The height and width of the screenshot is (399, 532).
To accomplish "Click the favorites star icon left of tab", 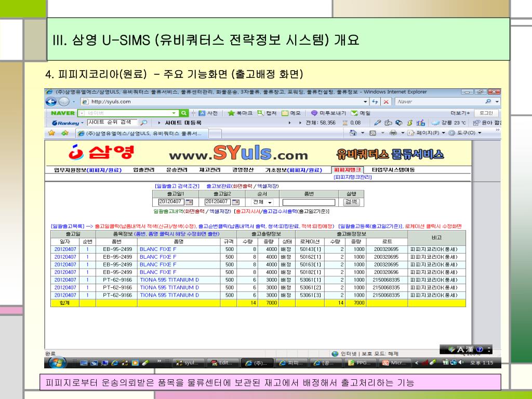I will pos(52,133).
